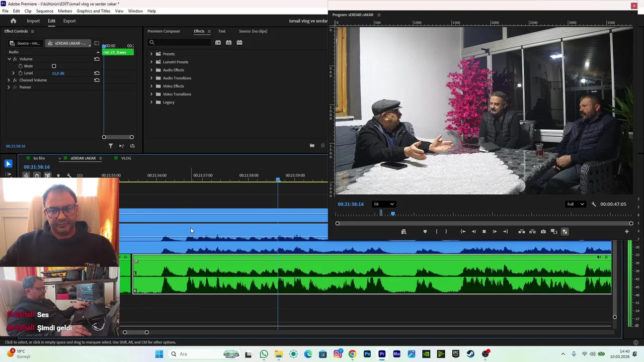Click the Go to Out point button

coord(506,231)
